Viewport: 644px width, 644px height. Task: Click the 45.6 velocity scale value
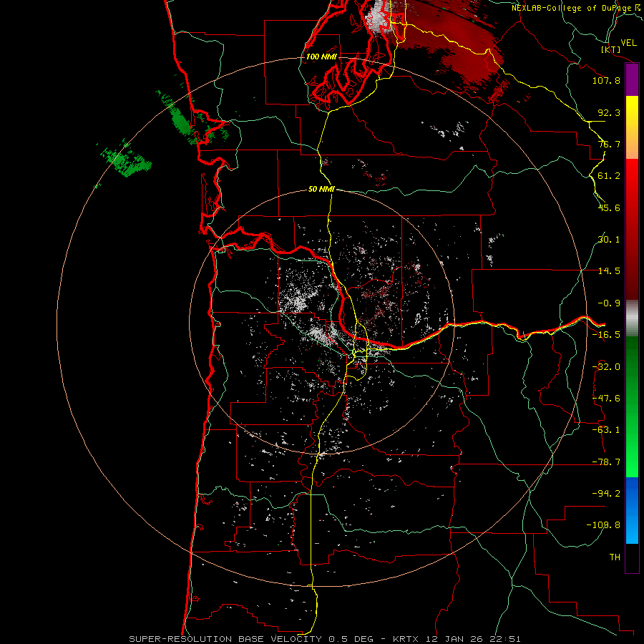tap(609, 208)
